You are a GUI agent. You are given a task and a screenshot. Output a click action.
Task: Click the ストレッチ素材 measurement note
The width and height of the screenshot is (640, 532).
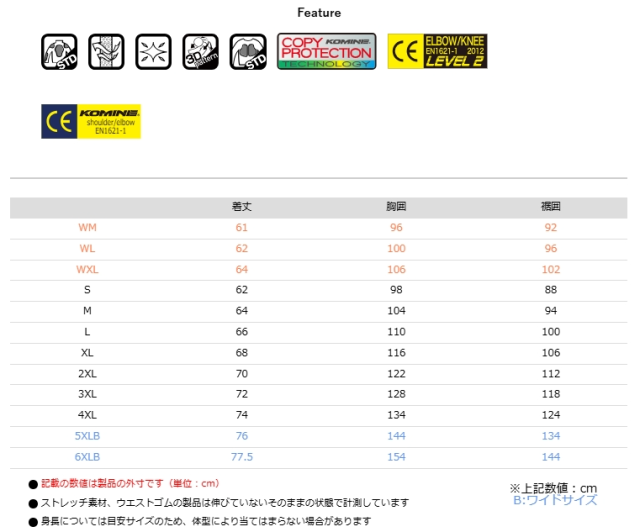(224, 503)
